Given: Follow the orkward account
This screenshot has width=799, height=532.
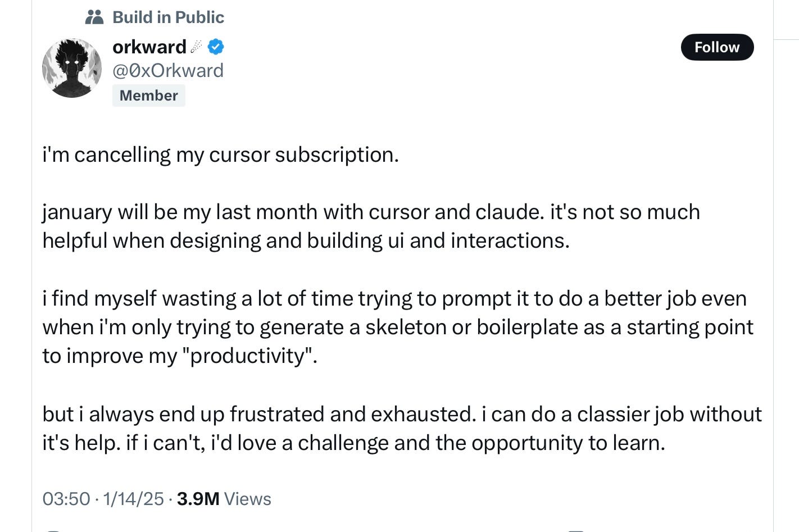Looking at the screenshot, I should [x=717, y=47].
